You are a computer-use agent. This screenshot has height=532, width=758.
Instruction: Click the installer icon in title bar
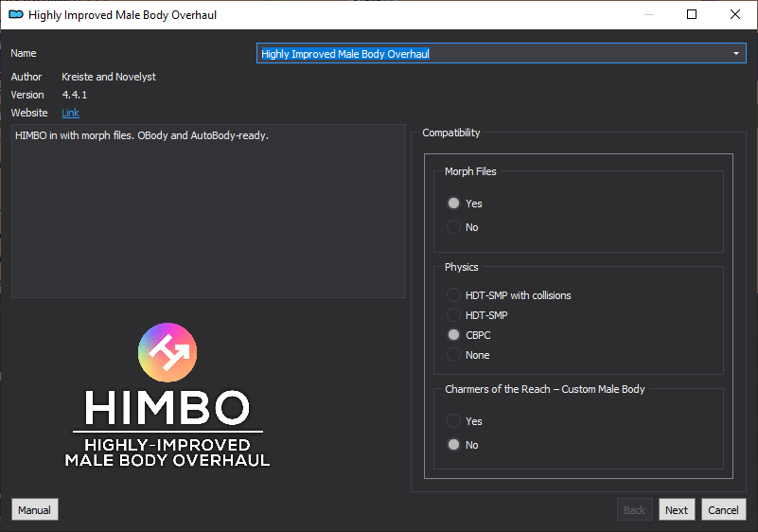16,14
